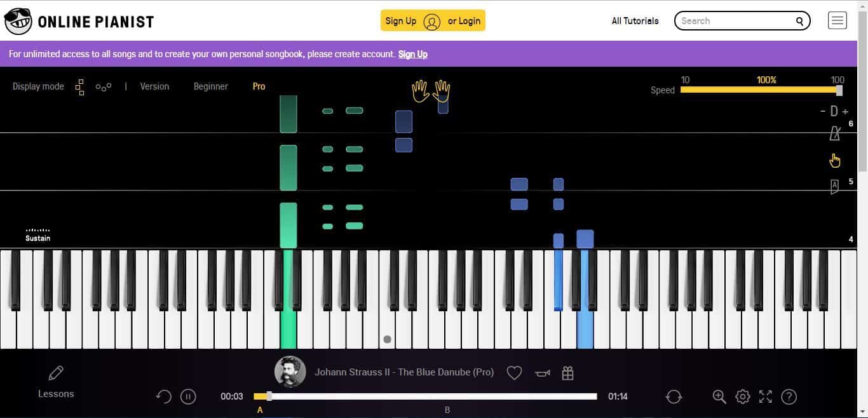868x418 pixels.
Task: Open Lessons with the pencil icon
Action: coord(56,373)
